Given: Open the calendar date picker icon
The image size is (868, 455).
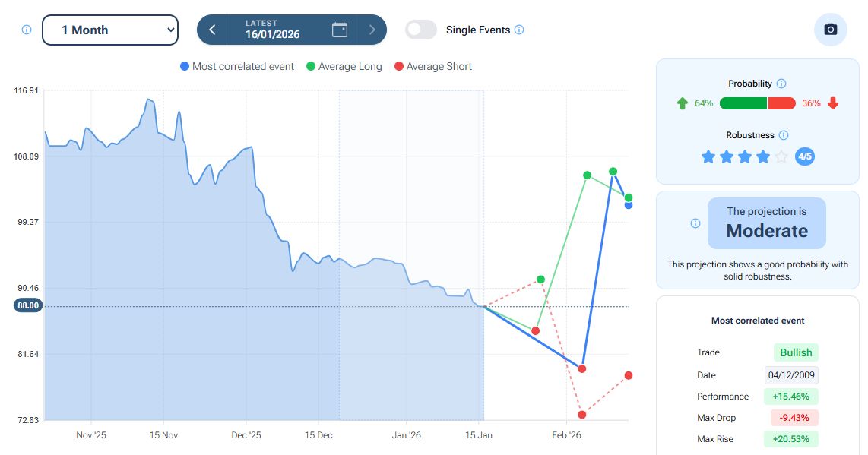Looking at the screenshot, I should (x=340, y=30).
